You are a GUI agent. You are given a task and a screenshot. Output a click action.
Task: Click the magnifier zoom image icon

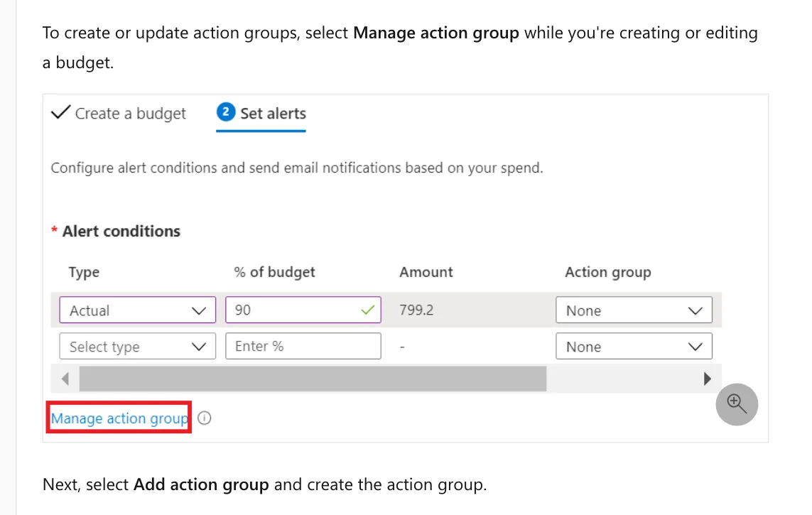click(x=737, y=404)
